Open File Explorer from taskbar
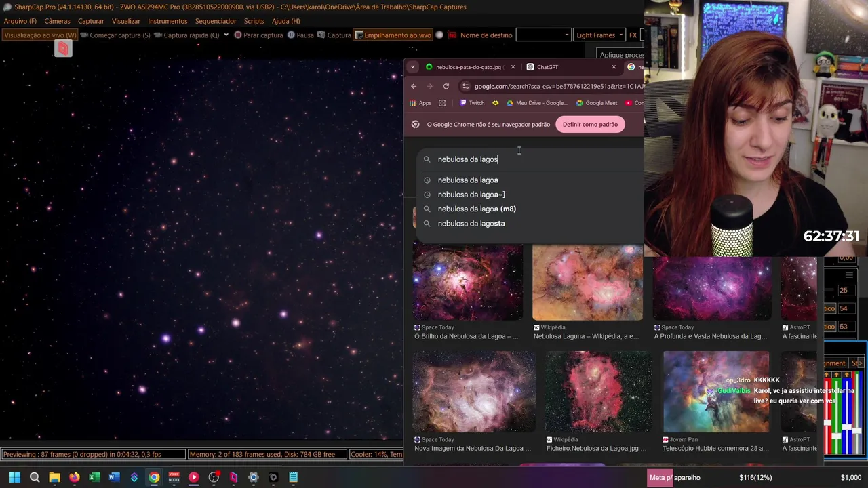Screen dimensions: 868x488 coord(54,477)
